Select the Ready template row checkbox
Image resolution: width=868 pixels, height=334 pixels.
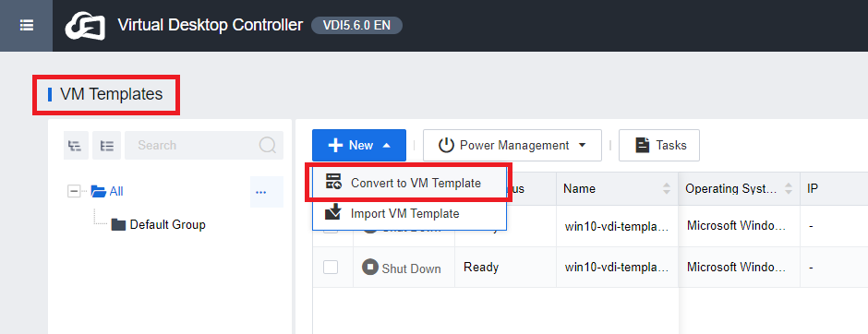pos(331,267)
